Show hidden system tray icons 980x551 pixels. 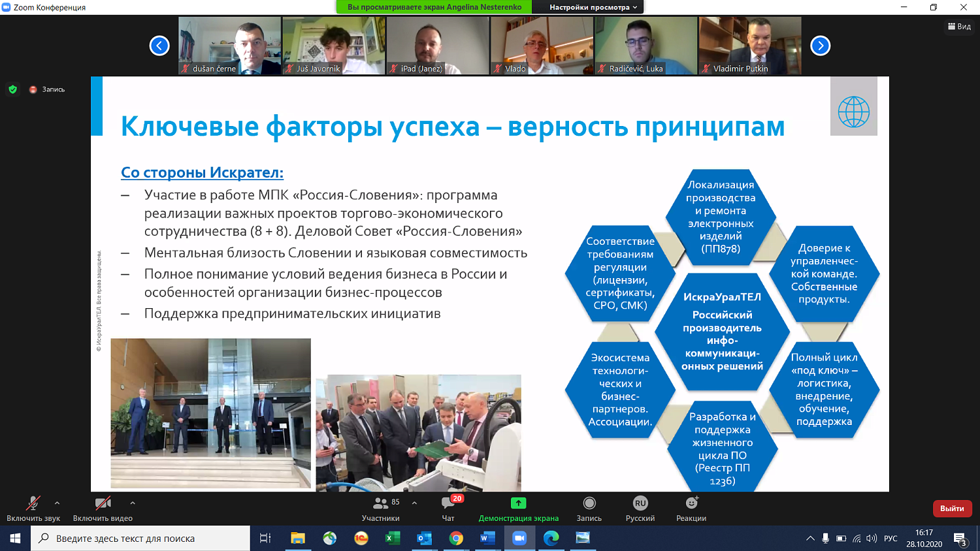(810, 539)
